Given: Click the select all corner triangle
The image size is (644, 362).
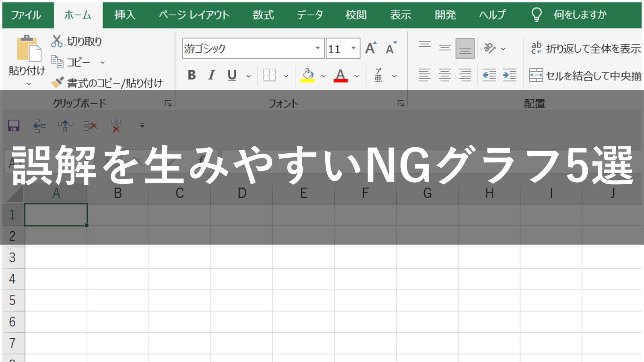Looking at the screenshot, I should (14, 194).
